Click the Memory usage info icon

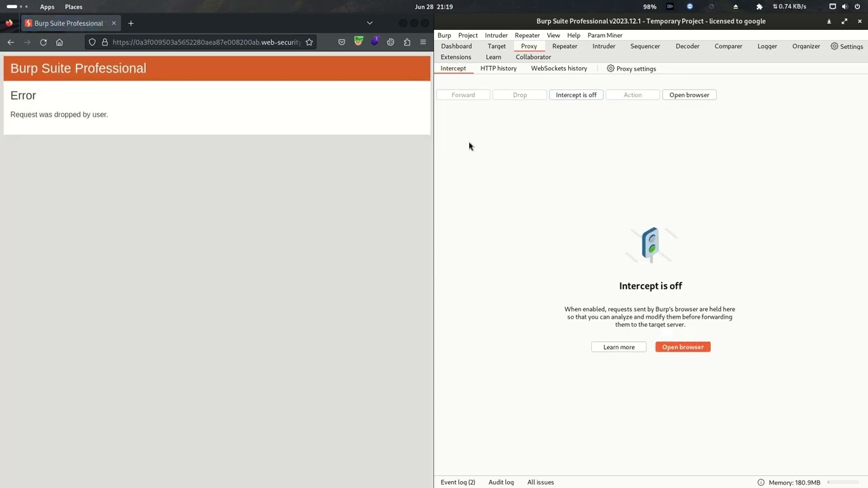(761, 483)
